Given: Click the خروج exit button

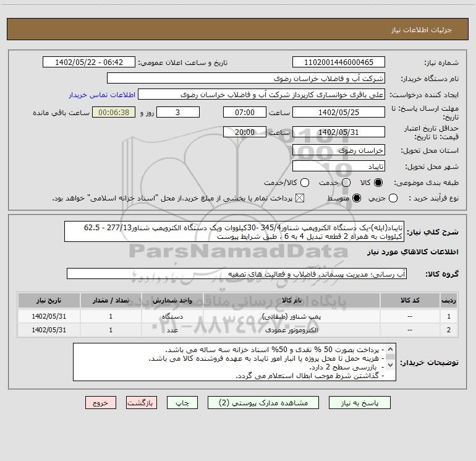Looking at the screenshot, I should 101,403.
